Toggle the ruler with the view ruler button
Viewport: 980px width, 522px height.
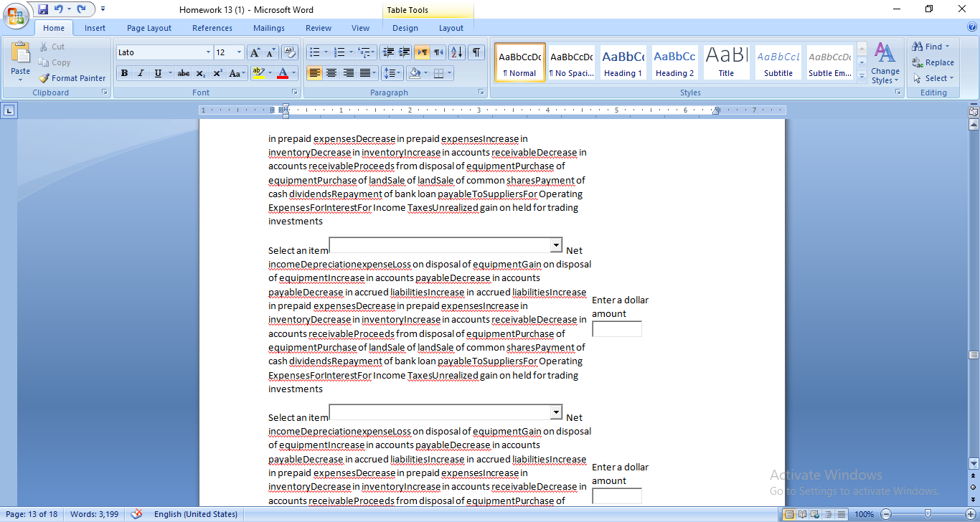974,111
